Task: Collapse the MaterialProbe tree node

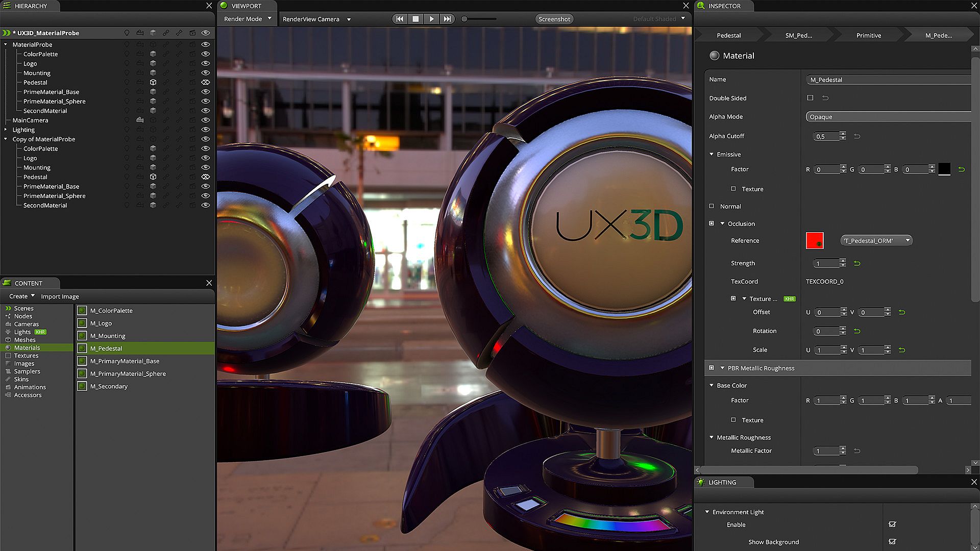Action: pyautogui.click(x=6, y=45)
